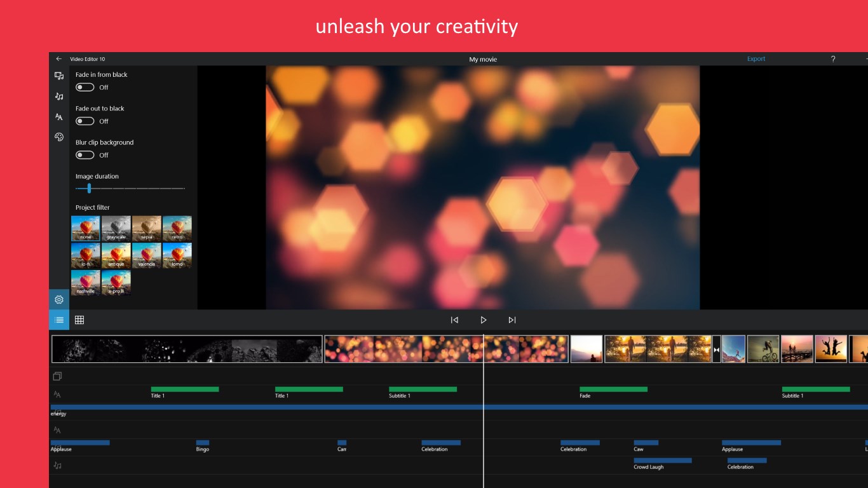Select the Crowd Laugh sound clip

(663, 461)
